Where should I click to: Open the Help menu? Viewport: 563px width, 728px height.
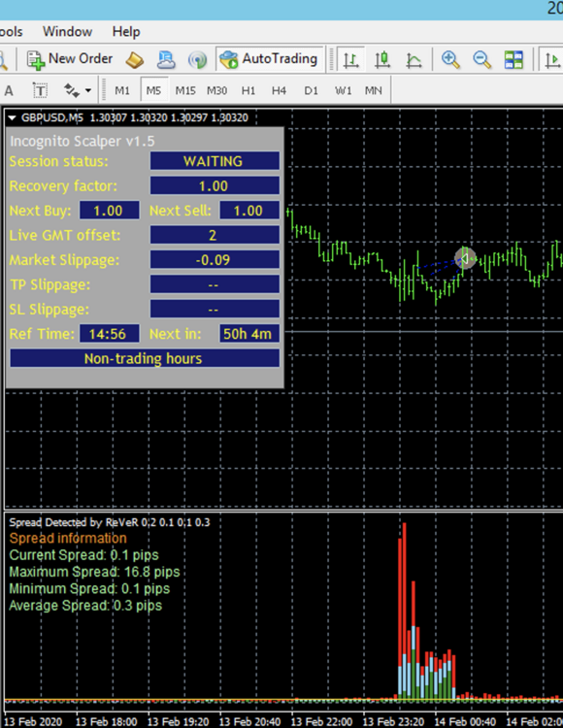click(x=126, y=32)
